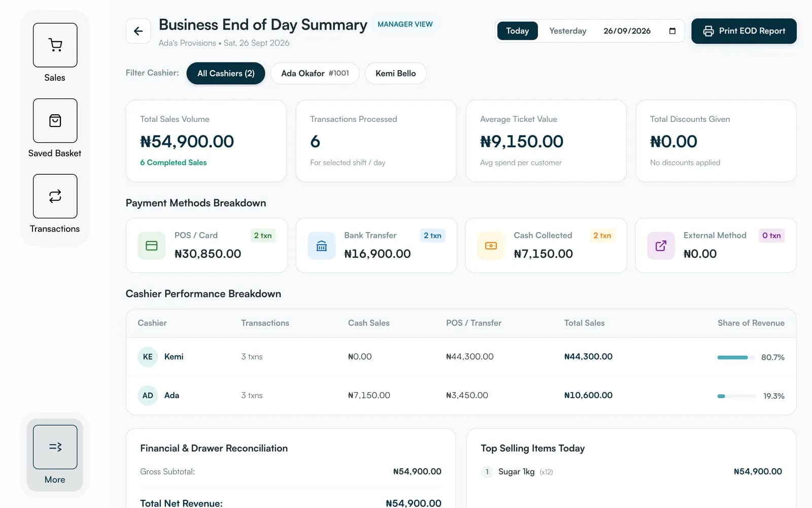Click the MANAGER VIEW badge
This screenshot has height=508, width=812.
point(405,24)
